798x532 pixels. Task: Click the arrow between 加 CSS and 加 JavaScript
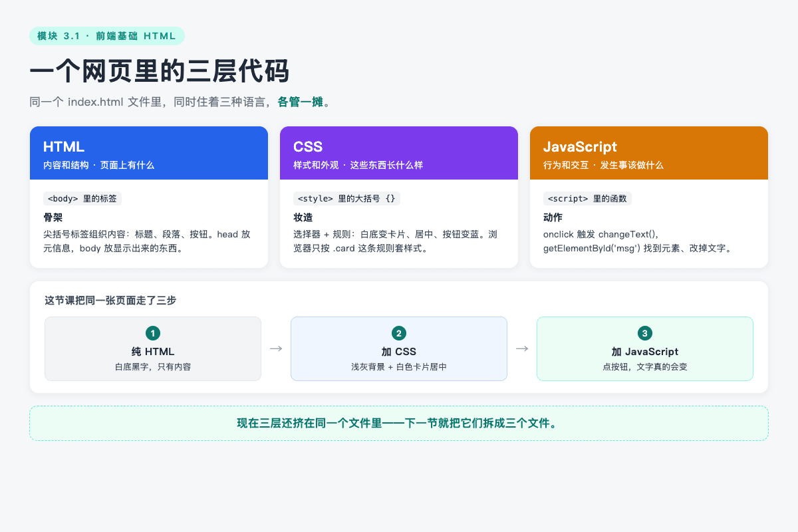(522, 348)
